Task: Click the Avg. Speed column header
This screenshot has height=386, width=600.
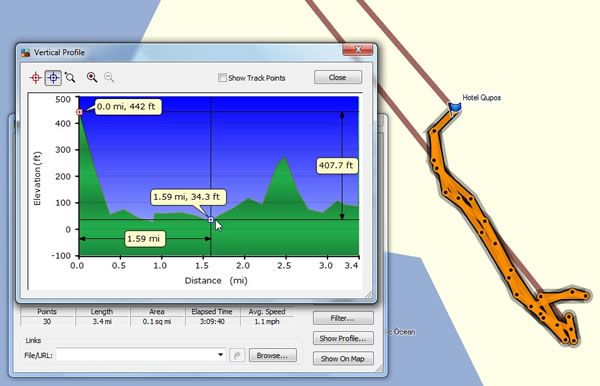Action: click(267, 312)
